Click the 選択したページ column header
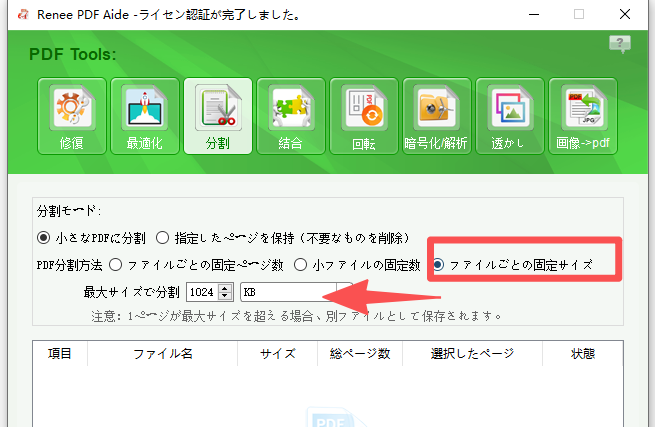Screen dimensions: 655x427 [472, 354]
